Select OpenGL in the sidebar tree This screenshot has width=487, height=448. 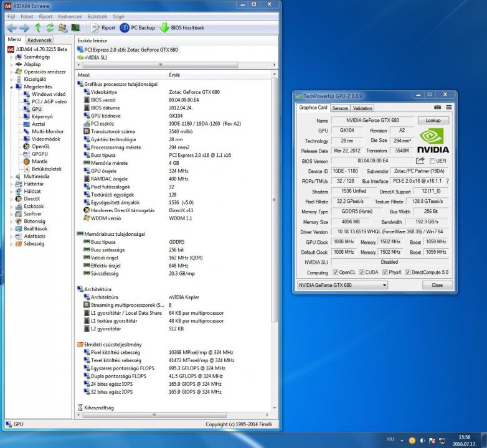[40, 146]
